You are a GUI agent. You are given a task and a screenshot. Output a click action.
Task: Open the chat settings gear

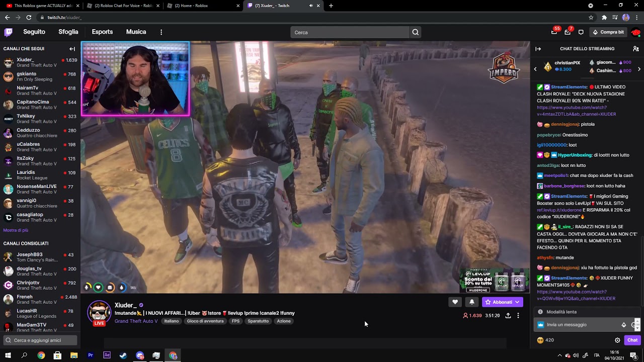(x=617, y=340)
